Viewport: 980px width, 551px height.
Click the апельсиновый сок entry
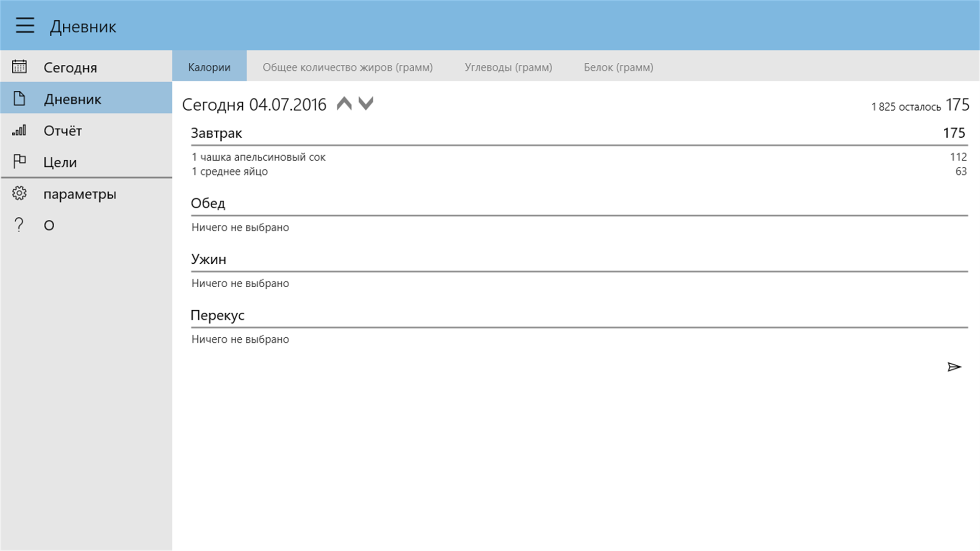(259, 157)
